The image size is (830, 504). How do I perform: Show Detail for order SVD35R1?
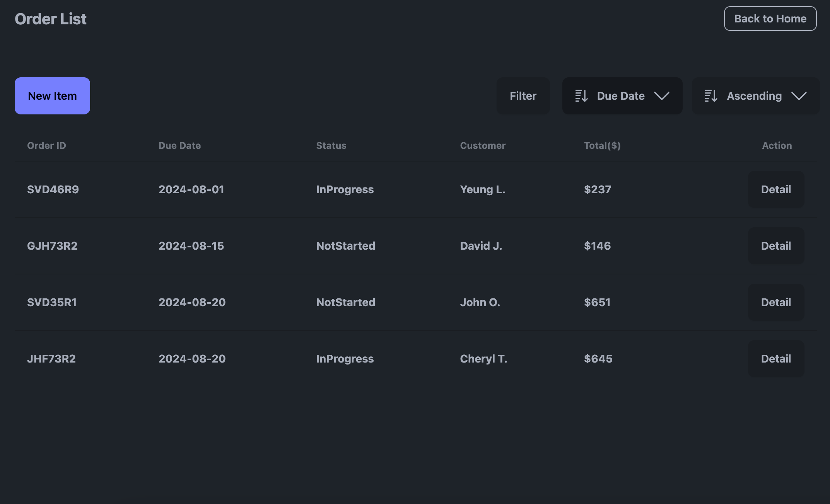775,302
